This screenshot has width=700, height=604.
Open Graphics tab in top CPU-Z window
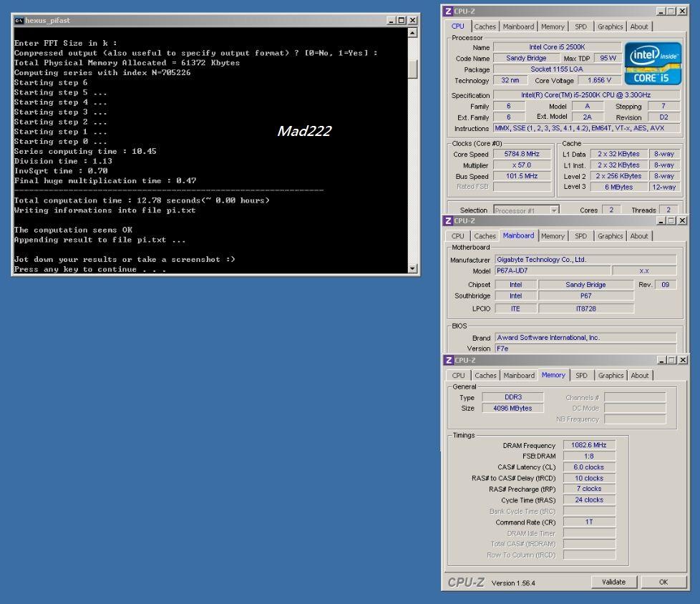(x=611, y=26)
